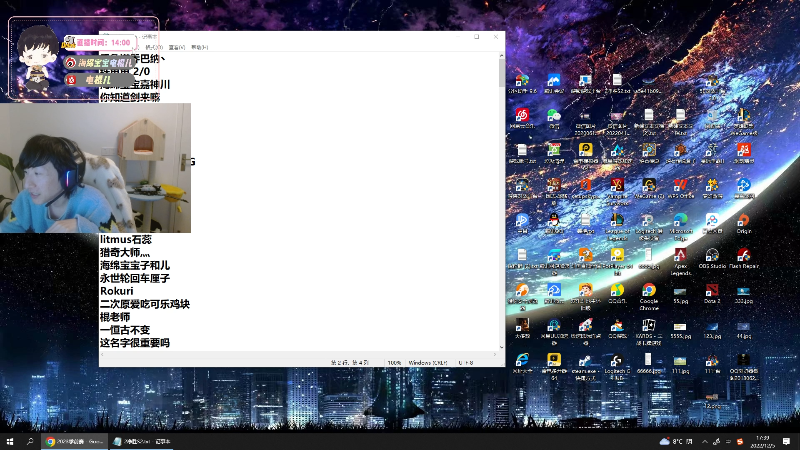Screen dimensions: 800x450
Task: Open the 333.jpg image file
Action: (x=743, y=295)
